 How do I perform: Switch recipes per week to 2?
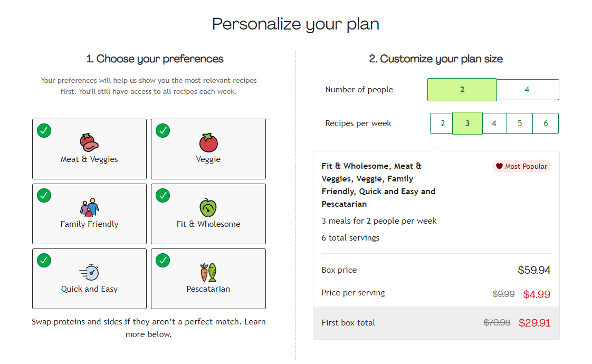coord(442,123)
